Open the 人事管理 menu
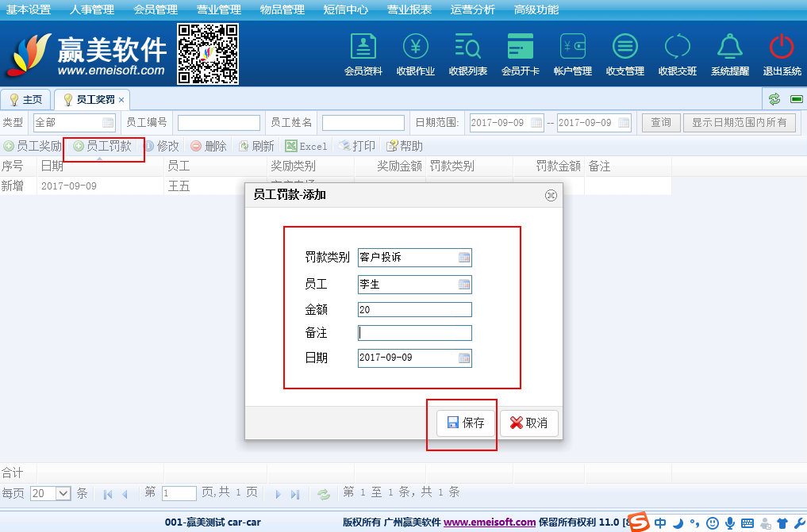 tap(92, 10)
